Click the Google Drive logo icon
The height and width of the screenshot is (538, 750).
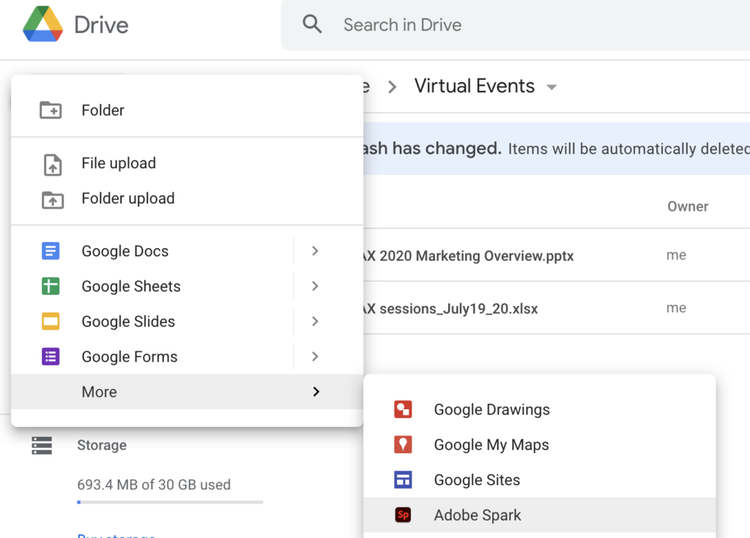[x=42, y=24]
